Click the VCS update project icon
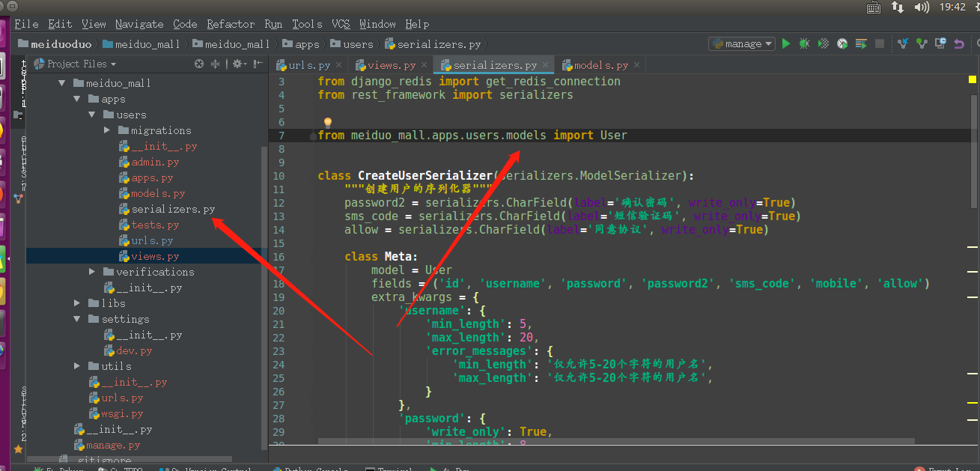 tap(903, 43)
